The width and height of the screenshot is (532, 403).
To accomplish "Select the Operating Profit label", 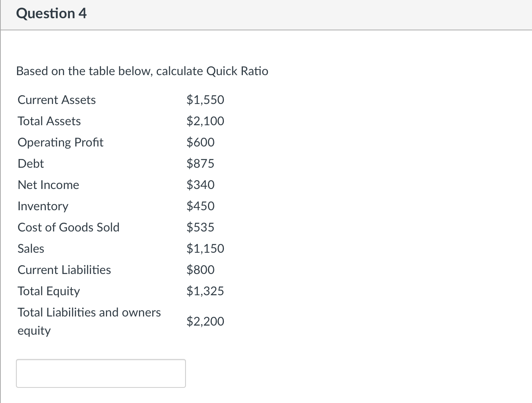I will tap(60, 142).
